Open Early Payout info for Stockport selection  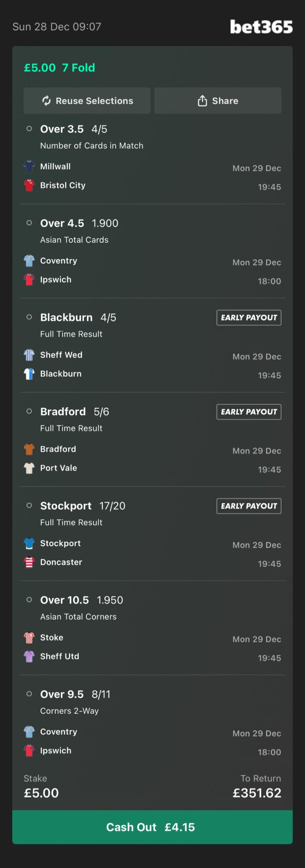[x=249, y=506]
